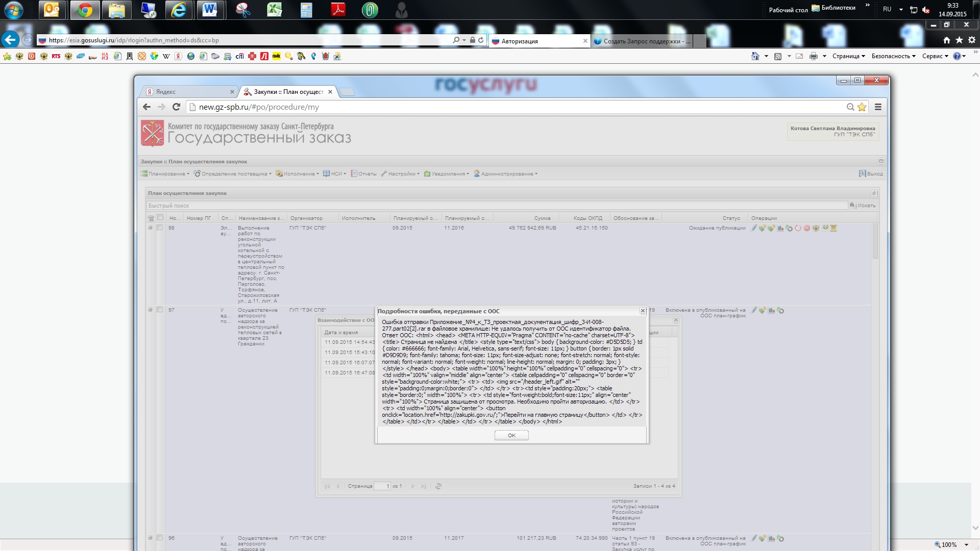Click table vertical scrollbar
The width and height of the screenshot is (980, 551).
coord(875,241)
